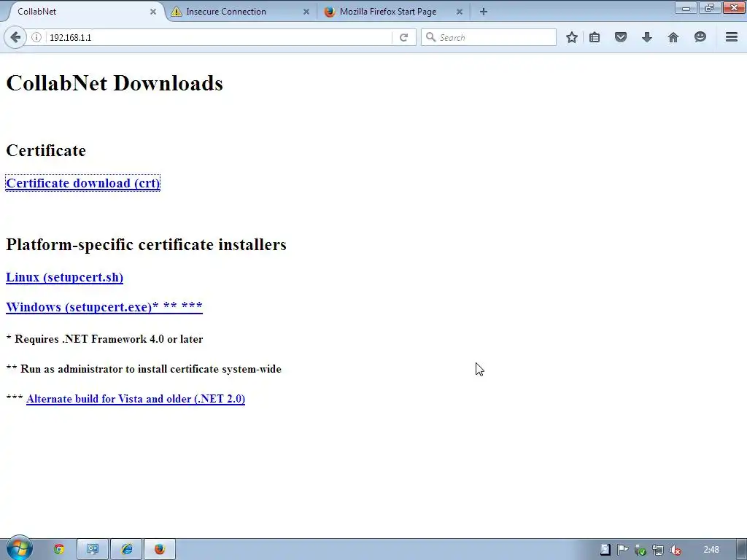The height and width of the screenshot is (560, 747).
Task: Open Alternate build for Vista link
Action: pos(136,399)
